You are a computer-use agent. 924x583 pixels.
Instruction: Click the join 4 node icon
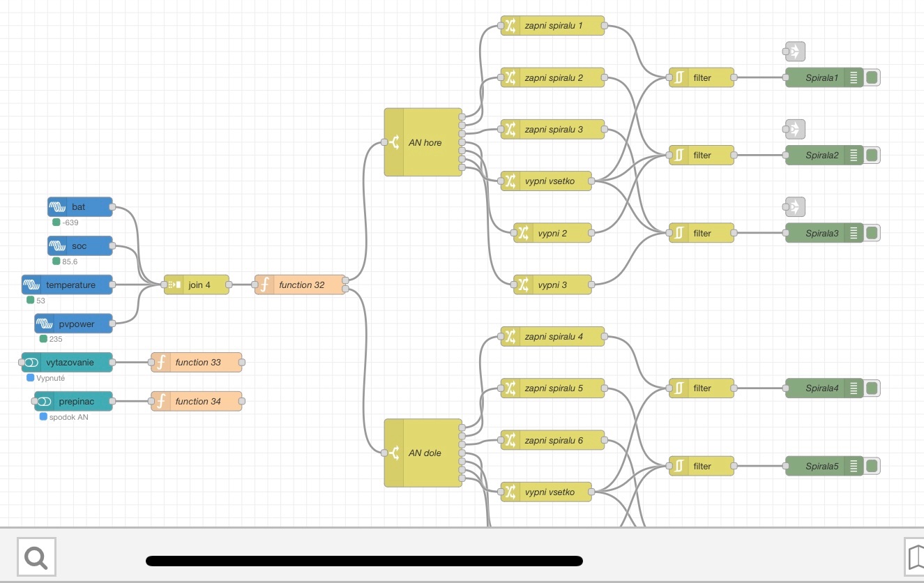point(174,285)
